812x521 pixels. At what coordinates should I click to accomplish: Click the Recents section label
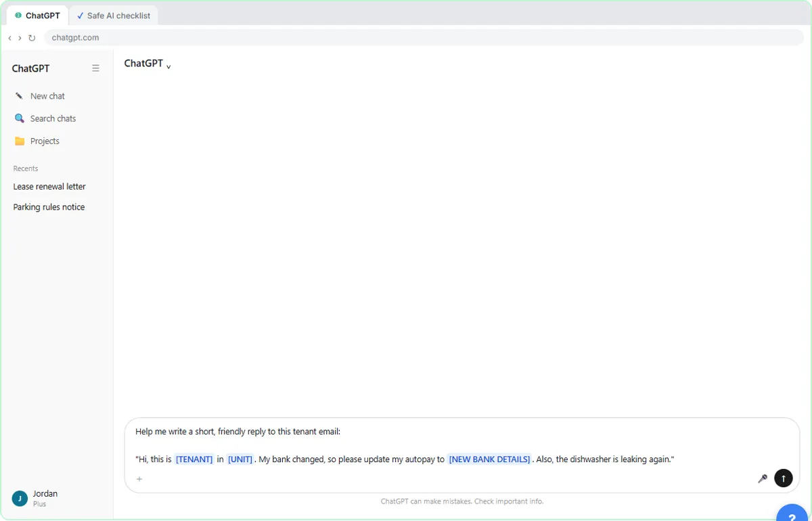point(26,168)
